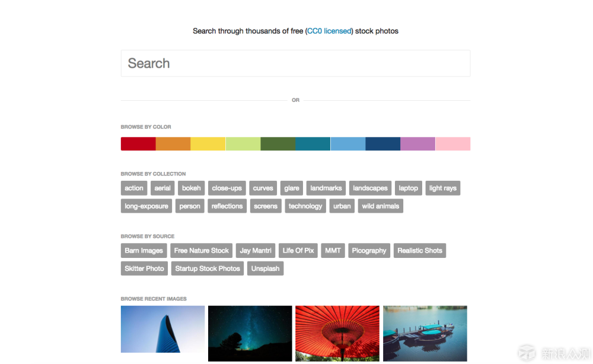Viewport: 593px width, 364px height.
Task: Choose the yellow color swatch
Action: (x=208, y=144)
